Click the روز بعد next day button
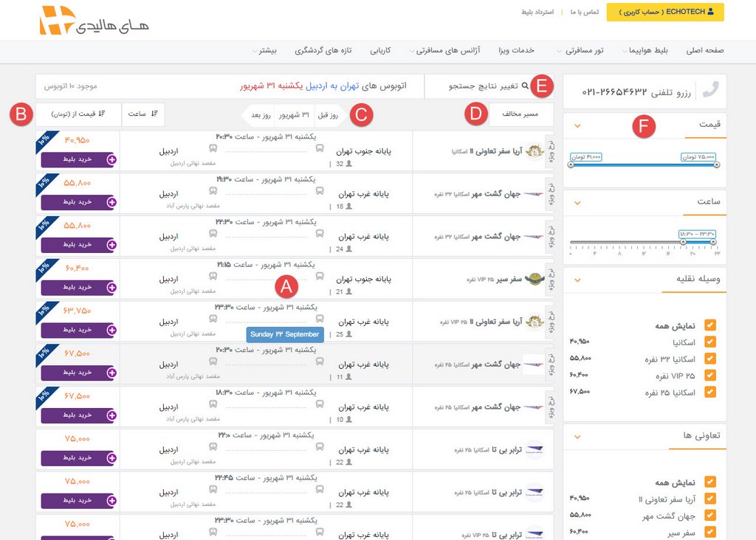This screenshot has width=756, height=540. 260,115
